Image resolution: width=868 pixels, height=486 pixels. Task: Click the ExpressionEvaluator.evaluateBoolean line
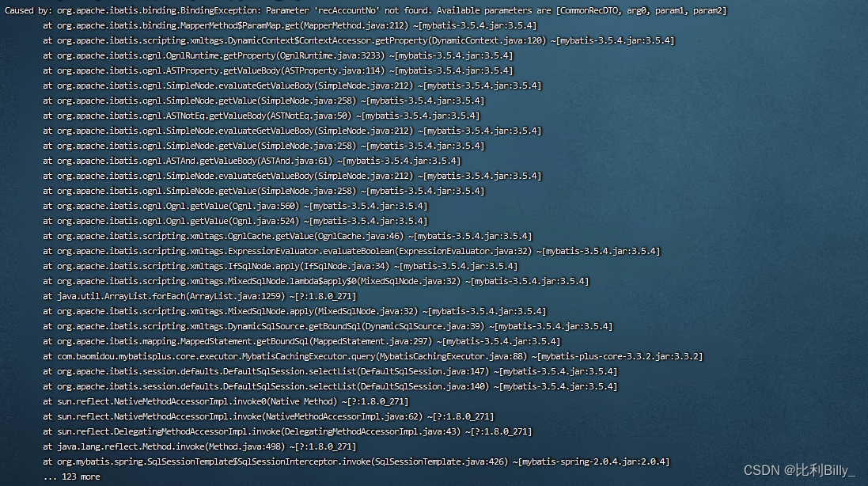351,251
